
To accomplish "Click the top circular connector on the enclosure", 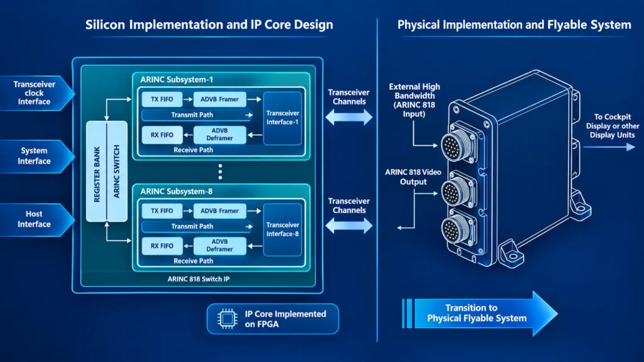I will coord(457,145).
